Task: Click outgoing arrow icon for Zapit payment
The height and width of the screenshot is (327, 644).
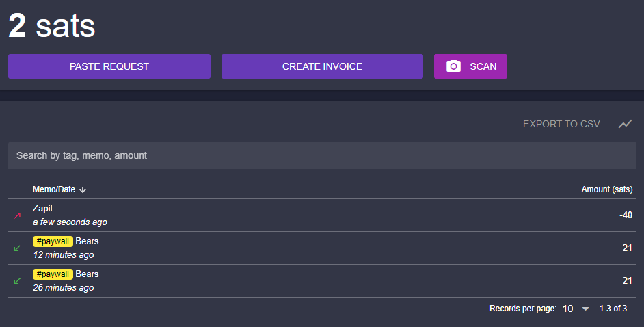Action: point(18,215)
